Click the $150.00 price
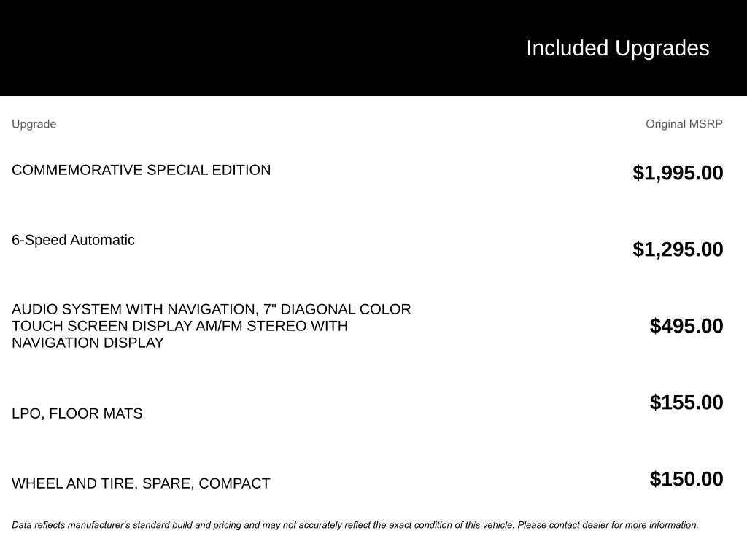The image size is (747, 560). click(x=686, y=479)
